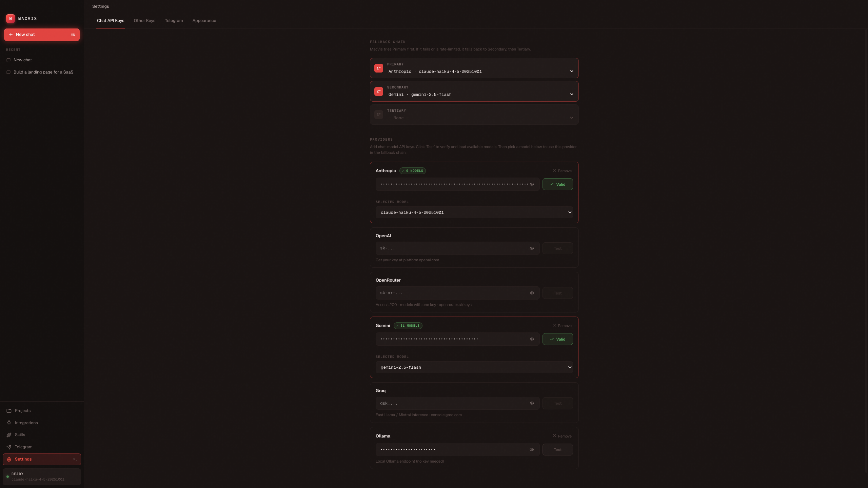Viewport: 868px width, 488px height.
Task: Click the red 1° primary badge
Action: (379, 68)
